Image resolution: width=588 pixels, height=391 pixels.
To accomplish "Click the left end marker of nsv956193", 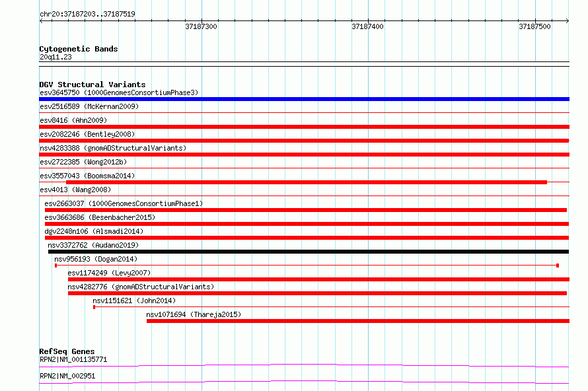I will click(56, 266).
